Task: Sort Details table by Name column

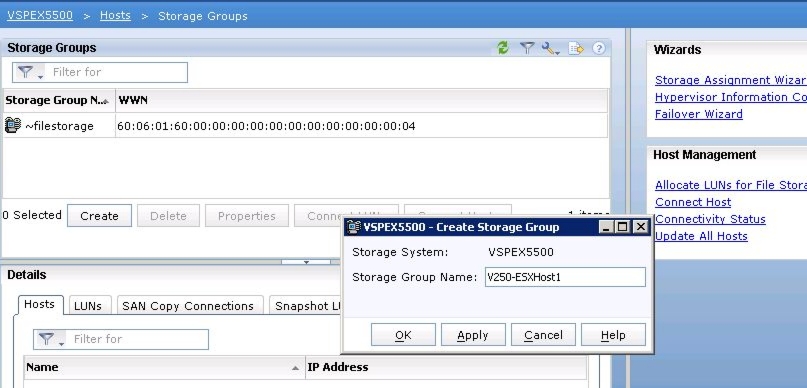Action: click(164, 367)
